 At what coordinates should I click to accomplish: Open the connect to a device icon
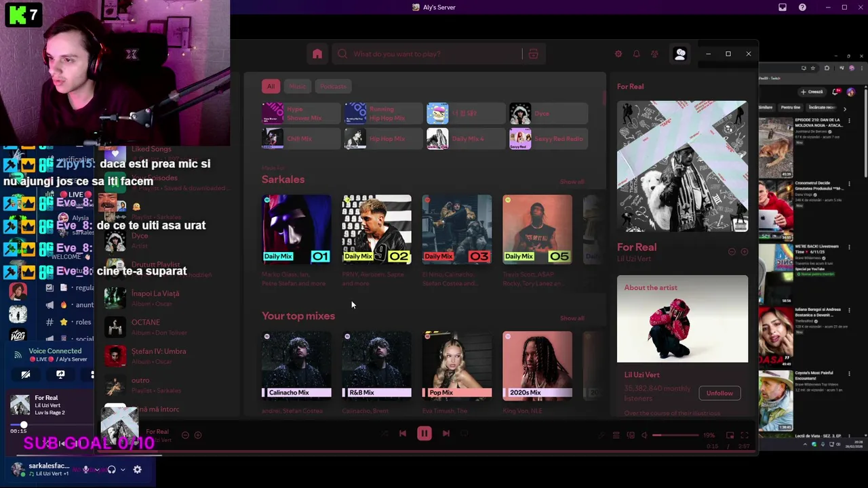(x=631, y=435)
